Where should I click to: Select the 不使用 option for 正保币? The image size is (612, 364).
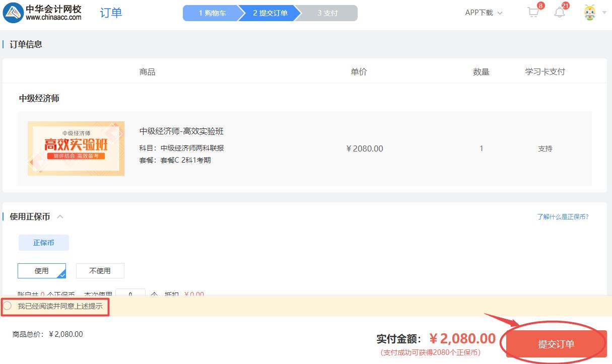pos(100,271)
